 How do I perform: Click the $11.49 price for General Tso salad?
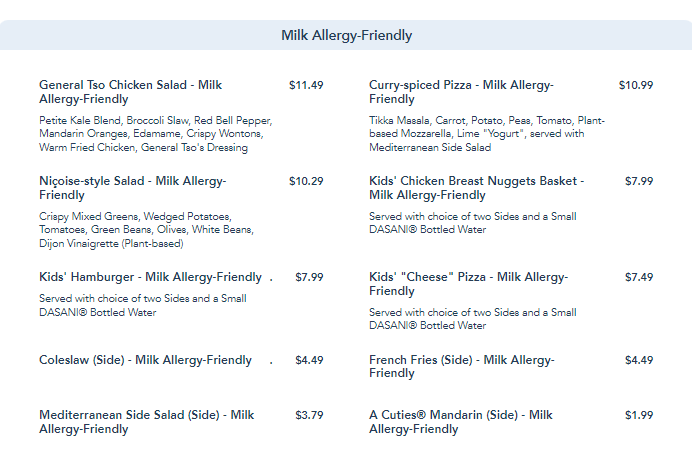pos(306,86)
